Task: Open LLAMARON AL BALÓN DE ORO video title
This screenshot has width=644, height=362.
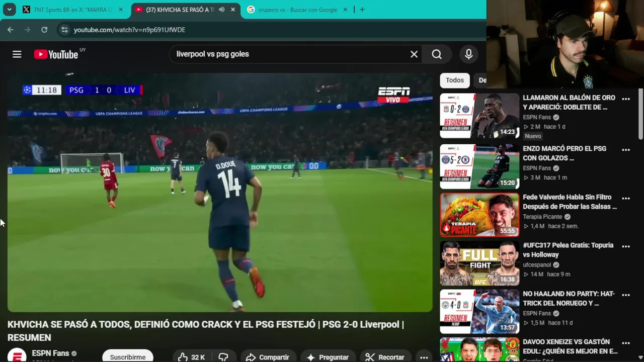Action: tap(569, 102)
